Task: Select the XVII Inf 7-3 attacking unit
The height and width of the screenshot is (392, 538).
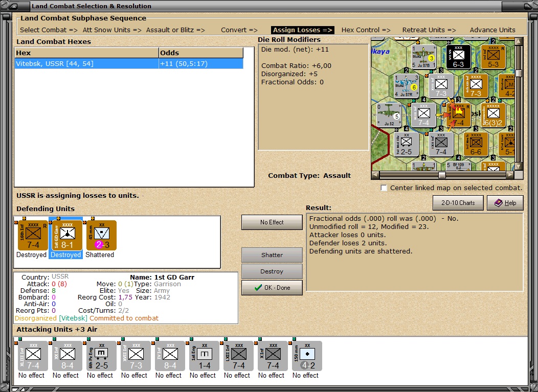Action: click(136, 356)
